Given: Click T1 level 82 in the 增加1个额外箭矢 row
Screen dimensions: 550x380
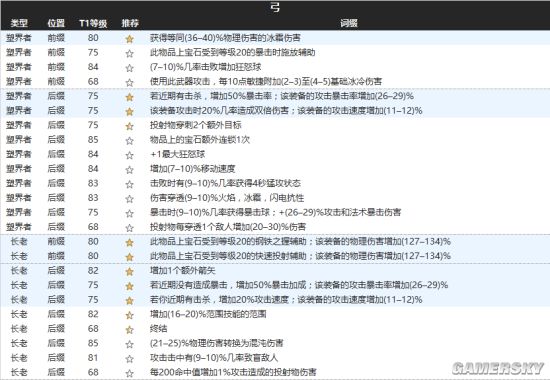Looking at the screenshot, I should (x=93, y=271).
